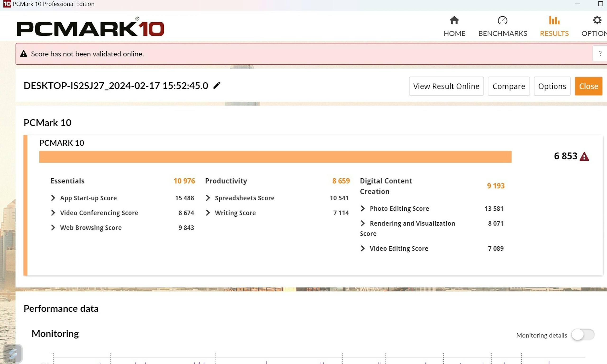Click the value 15 488
Viewport: 607px width, 364px height.
[184, 198]
